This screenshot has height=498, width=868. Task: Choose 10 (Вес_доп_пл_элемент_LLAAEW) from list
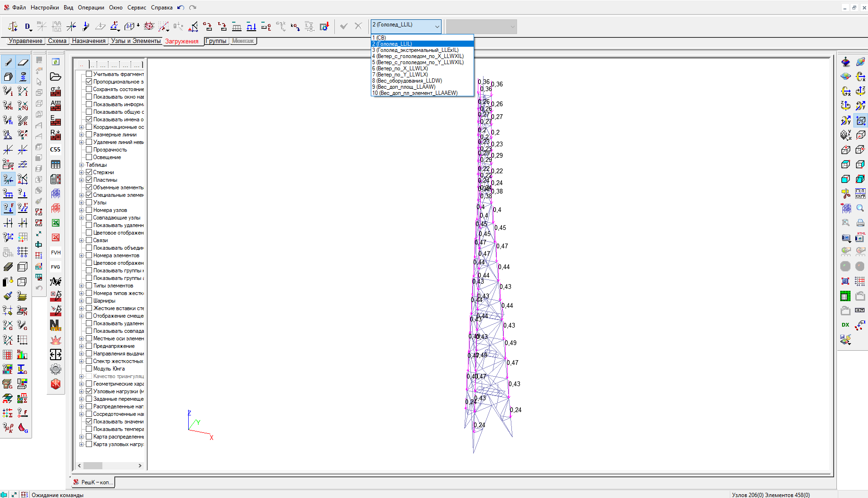(x=415, y=93)
